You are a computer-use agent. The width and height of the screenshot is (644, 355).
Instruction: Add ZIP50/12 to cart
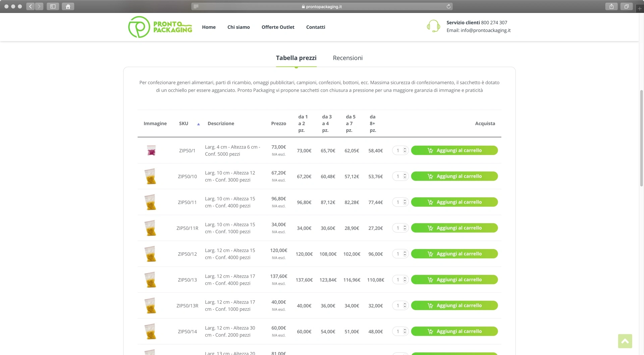[454, 254]
